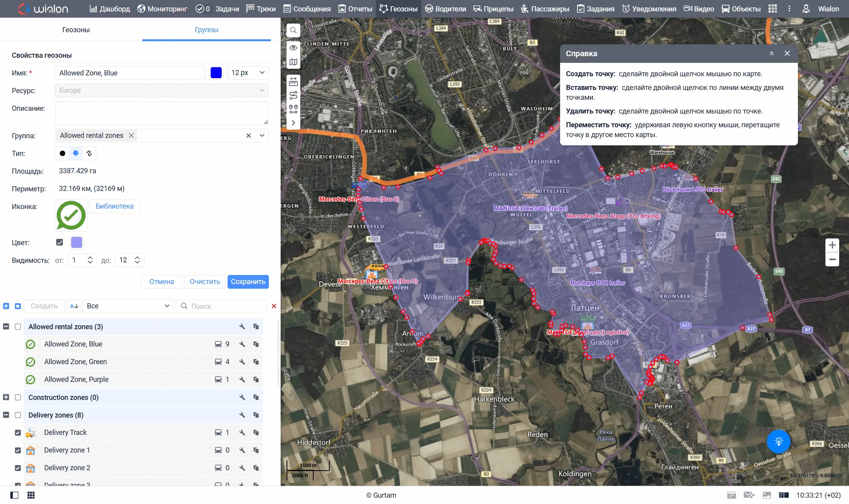The image size is (849, 504).
Task: Check the Allowed rental zones group checkbox
Action: (18, 327)
